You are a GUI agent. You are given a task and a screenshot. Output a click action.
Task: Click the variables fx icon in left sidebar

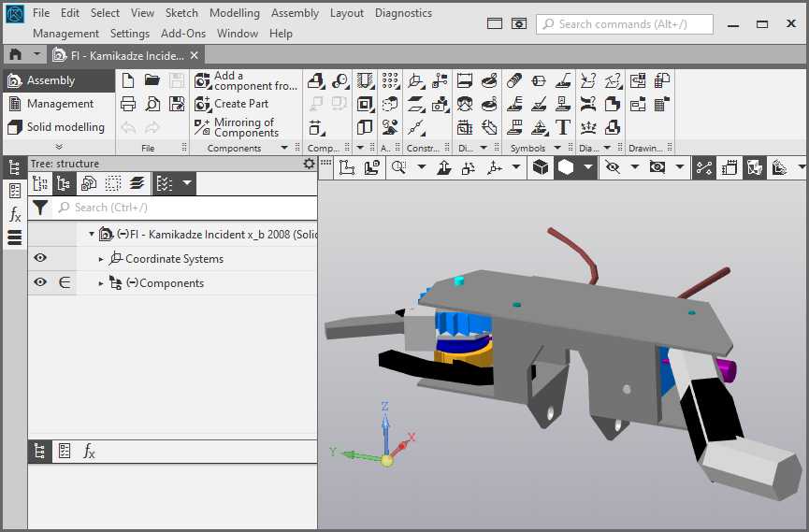(15, 215)
